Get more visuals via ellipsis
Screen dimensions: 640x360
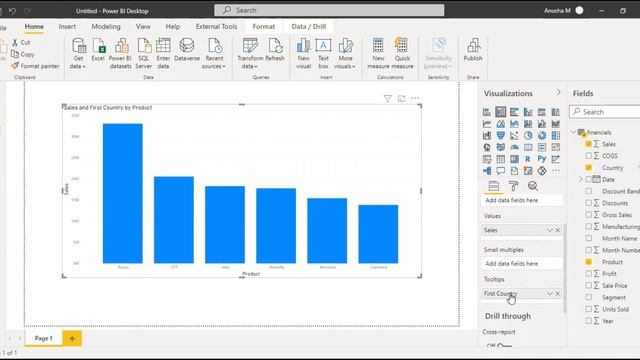(x=556, y=171)
